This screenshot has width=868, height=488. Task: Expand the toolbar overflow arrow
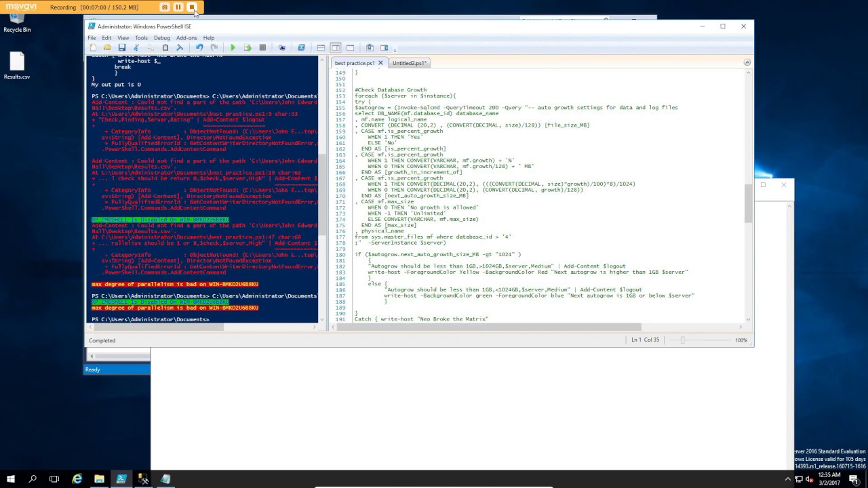(x=395, y=49)
